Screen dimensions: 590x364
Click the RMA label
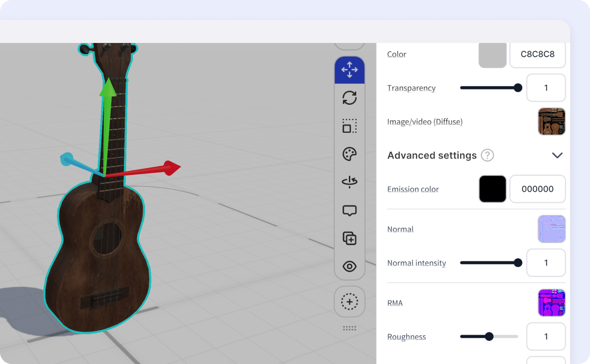(395, 303)
